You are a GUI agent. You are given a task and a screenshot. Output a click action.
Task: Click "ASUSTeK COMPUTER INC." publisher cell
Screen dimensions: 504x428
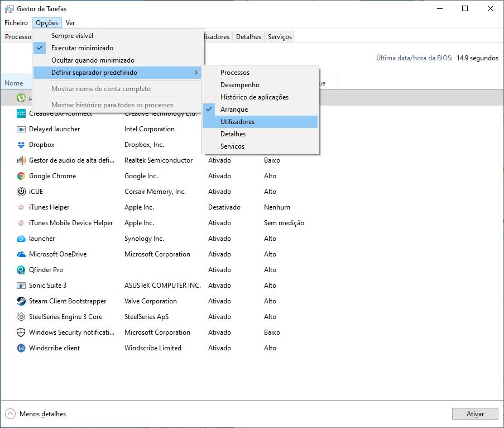162,286
